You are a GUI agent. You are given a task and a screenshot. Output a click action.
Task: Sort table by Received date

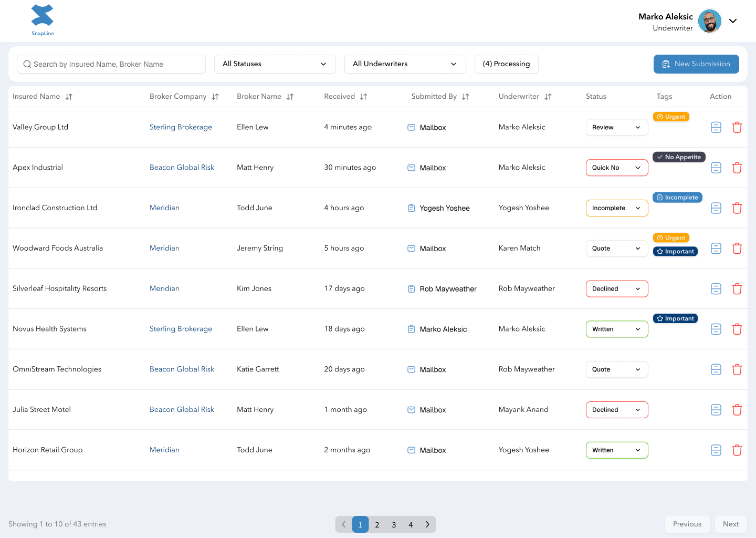click(363, 97)
